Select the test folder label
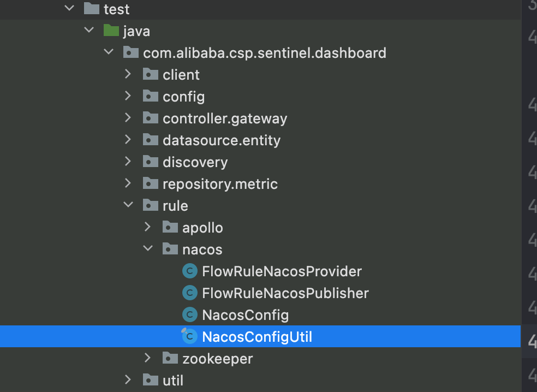The image size is (537, 392). tap(117, 9)
